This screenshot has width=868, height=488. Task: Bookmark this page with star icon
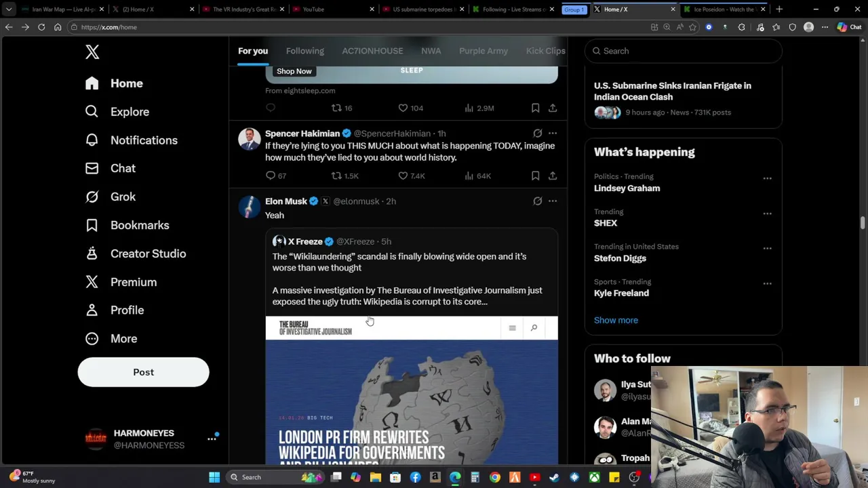click(x=692, y=27)
